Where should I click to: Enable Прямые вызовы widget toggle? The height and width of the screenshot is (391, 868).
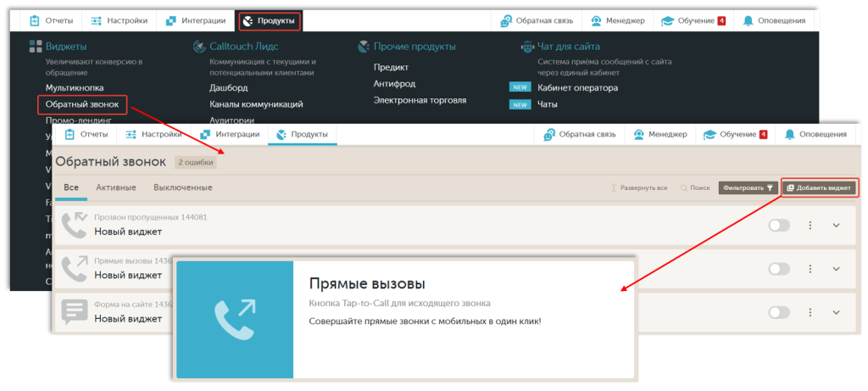pyautogui.click(x=779, y=269)
